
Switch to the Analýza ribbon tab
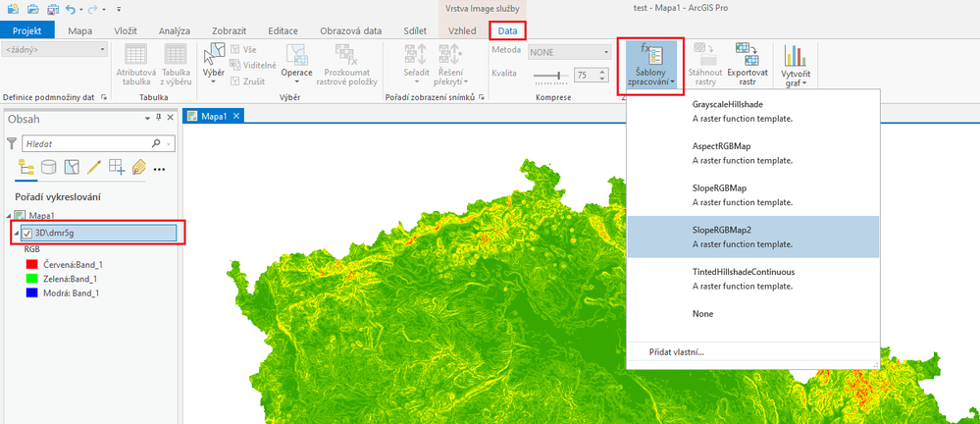click(175, 30)
